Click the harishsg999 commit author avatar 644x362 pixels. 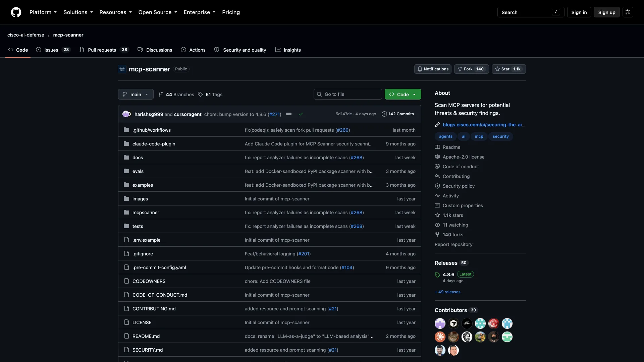tap(126, 114)
